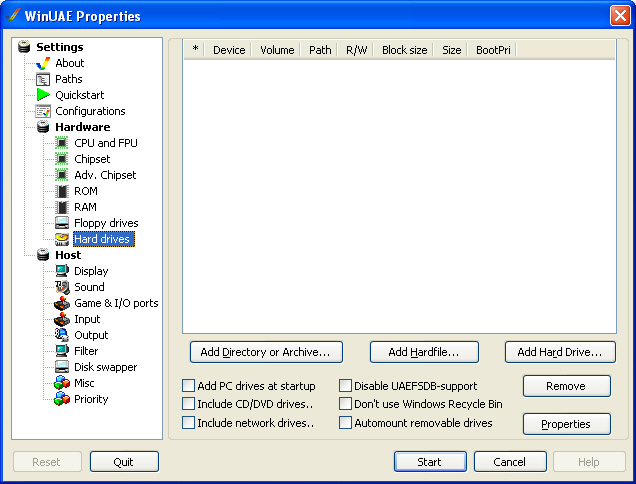Click the Priority colored cubes icon

62,399
